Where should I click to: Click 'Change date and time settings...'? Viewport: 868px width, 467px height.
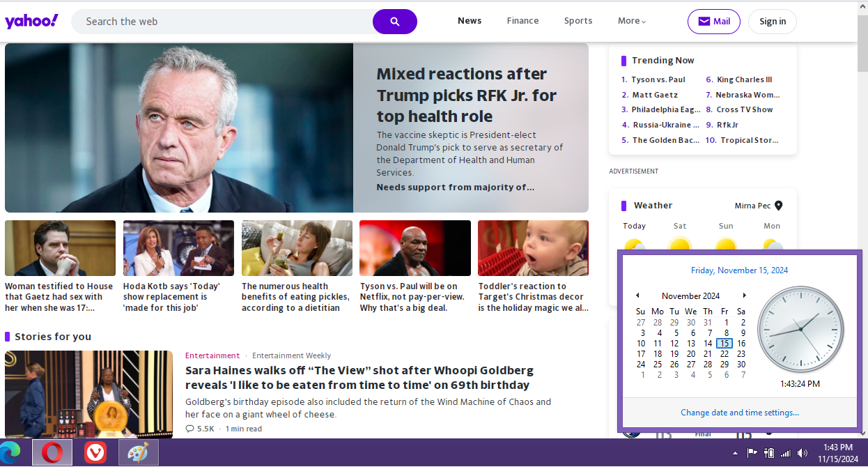tap(740, 413)
